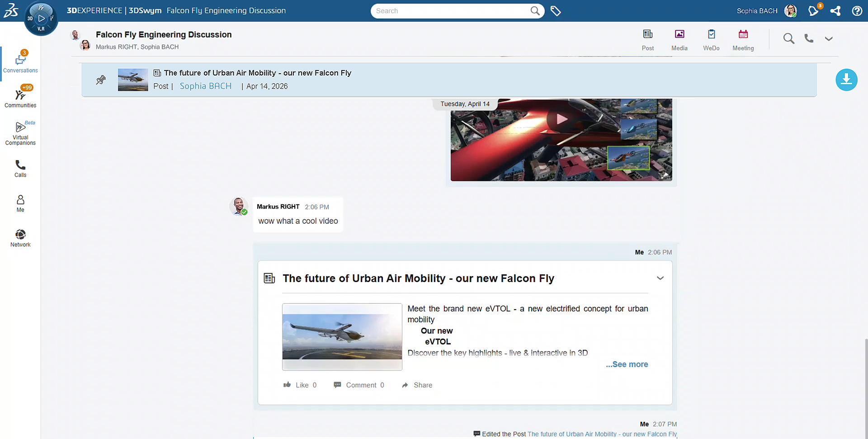Open the Calls section in sidebar
The height and width of the screenshot is (439, 868).
point(20,169)
